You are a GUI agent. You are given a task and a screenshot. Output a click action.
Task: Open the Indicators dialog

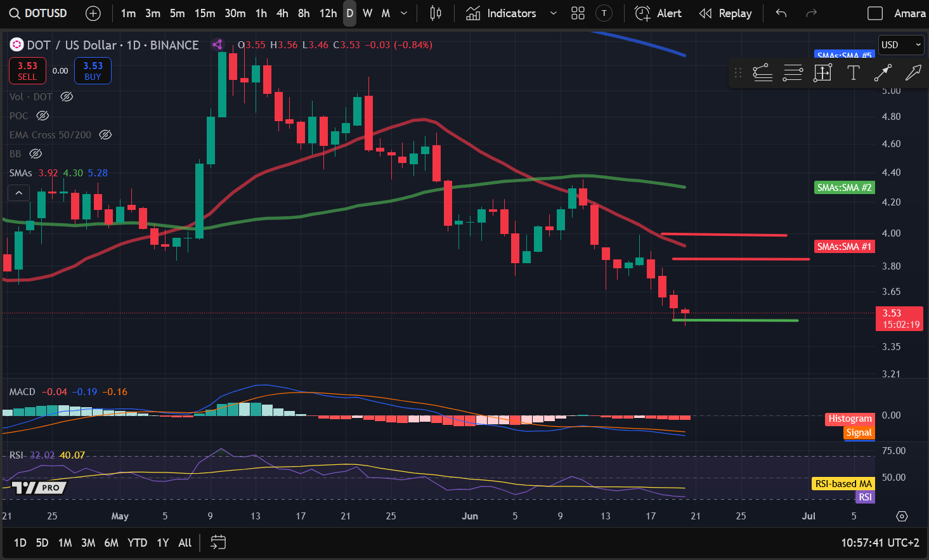point(501,13)
